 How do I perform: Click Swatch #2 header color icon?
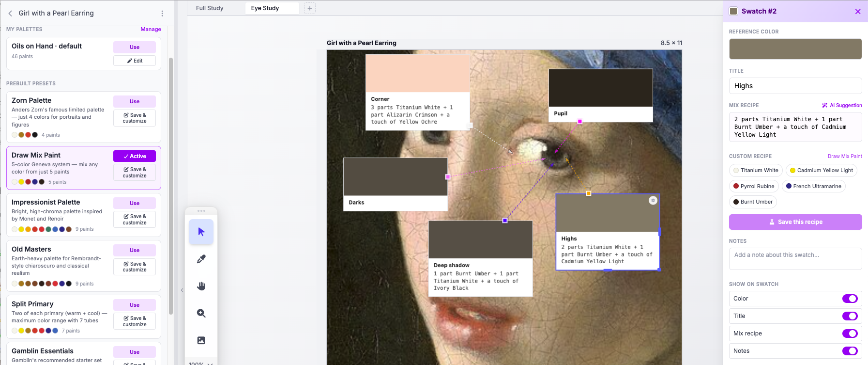click(x=733, y=11)
